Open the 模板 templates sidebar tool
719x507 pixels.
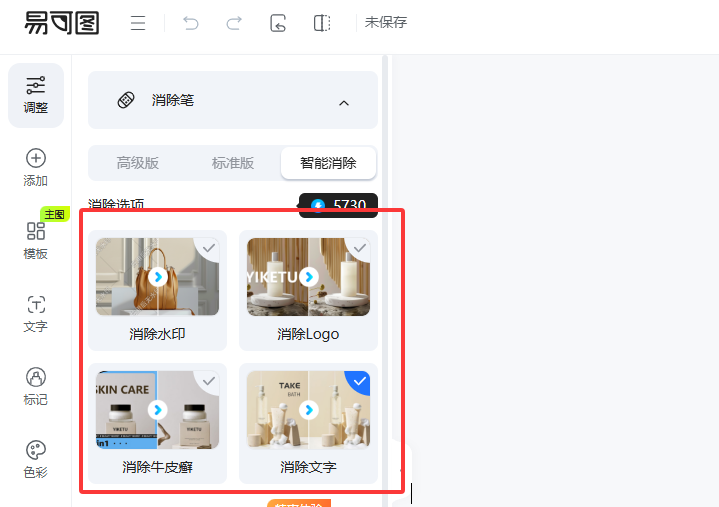coord(36,241)
